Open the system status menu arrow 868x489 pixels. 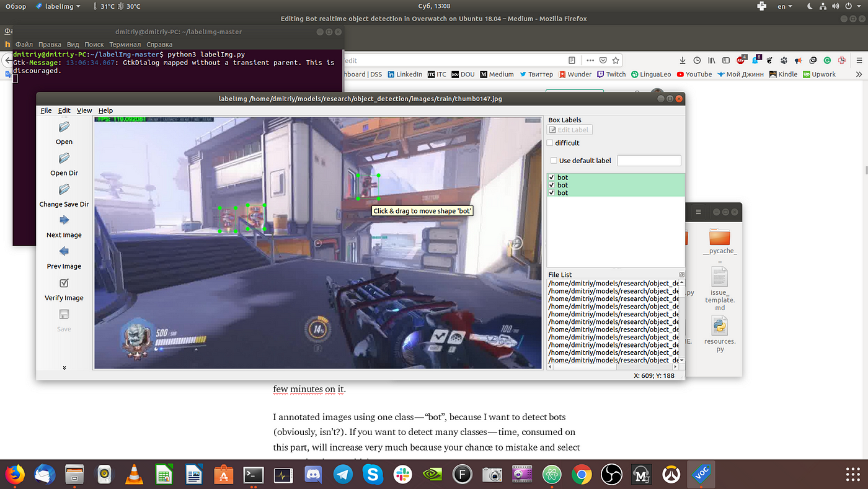pos(858,6)
